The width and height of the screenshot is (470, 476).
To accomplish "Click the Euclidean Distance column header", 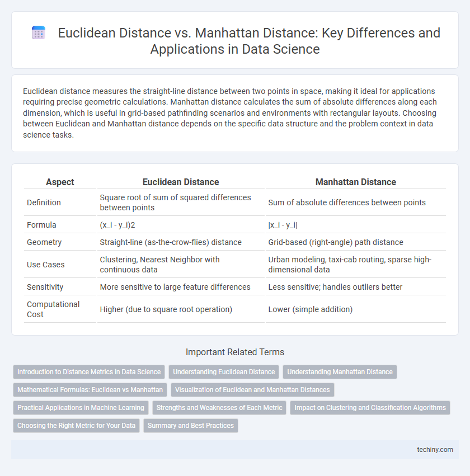I will [x=181, y=182].
